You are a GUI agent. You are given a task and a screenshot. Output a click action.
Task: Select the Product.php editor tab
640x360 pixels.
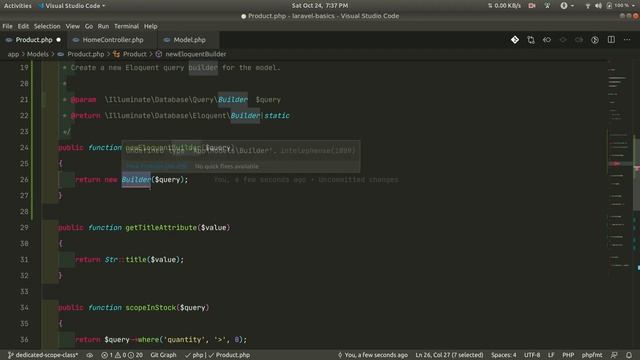point(34,40)
